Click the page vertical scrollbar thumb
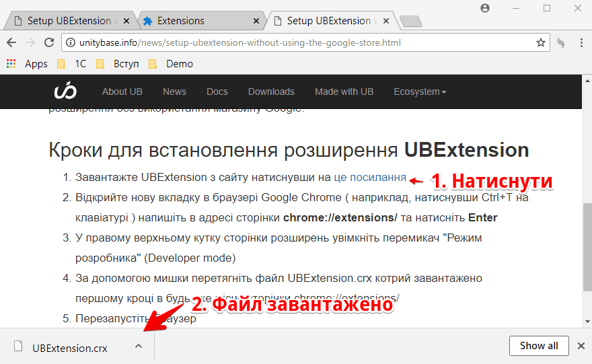Image resolution: width=592 pixels, height=364 pixels. click(587, 247)
